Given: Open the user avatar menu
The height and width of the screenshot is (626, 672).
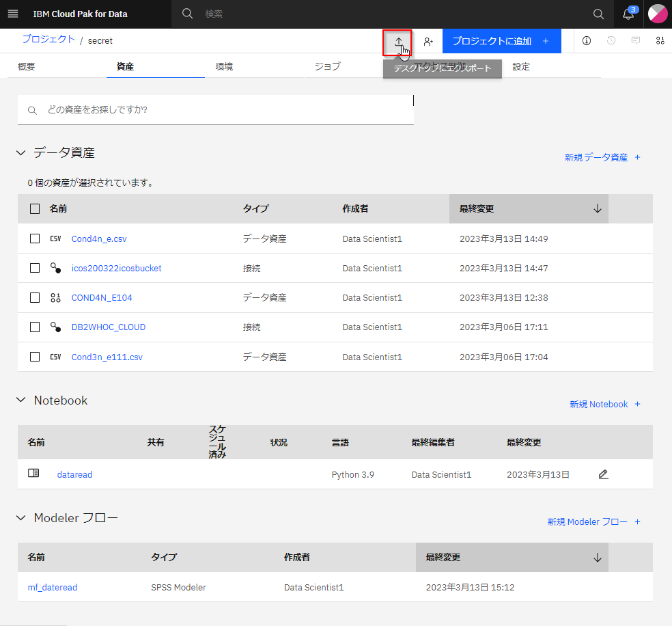Looking at the screenshot, I should tap(658, 14).
